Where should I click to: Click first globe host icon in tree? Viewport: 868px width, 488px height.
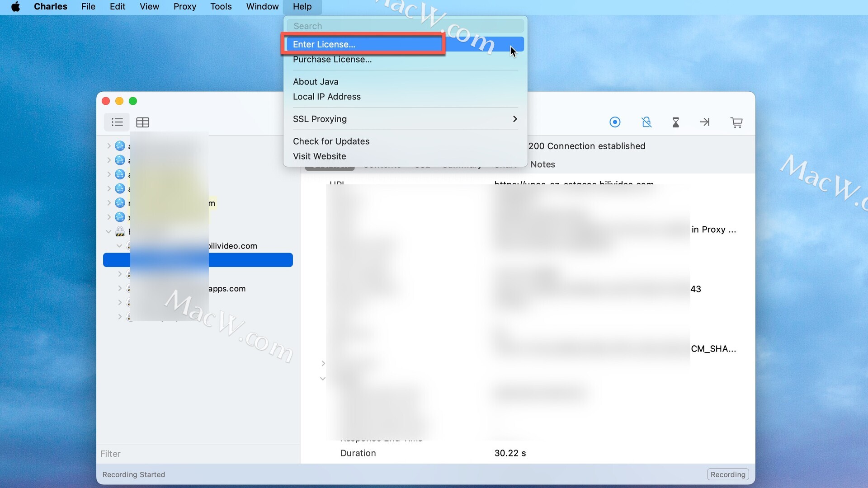pos(120,146)
